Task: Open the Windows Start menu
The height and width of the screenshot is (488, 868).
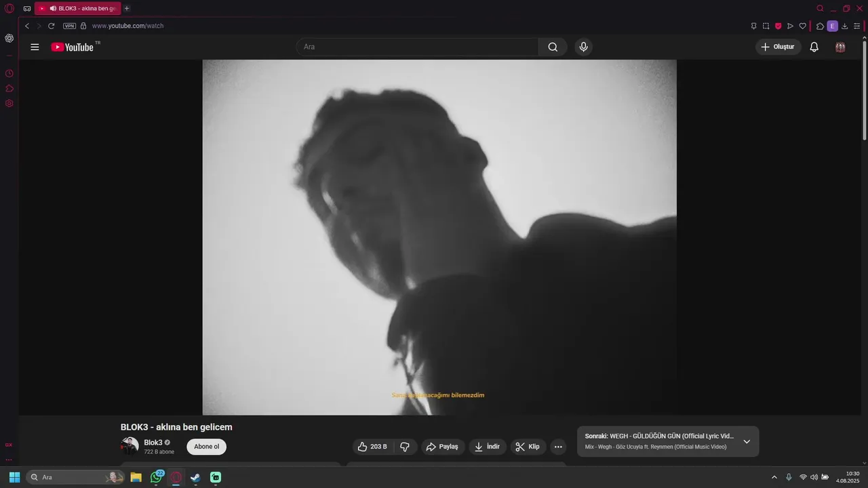Action: click(x=14, y=477)
